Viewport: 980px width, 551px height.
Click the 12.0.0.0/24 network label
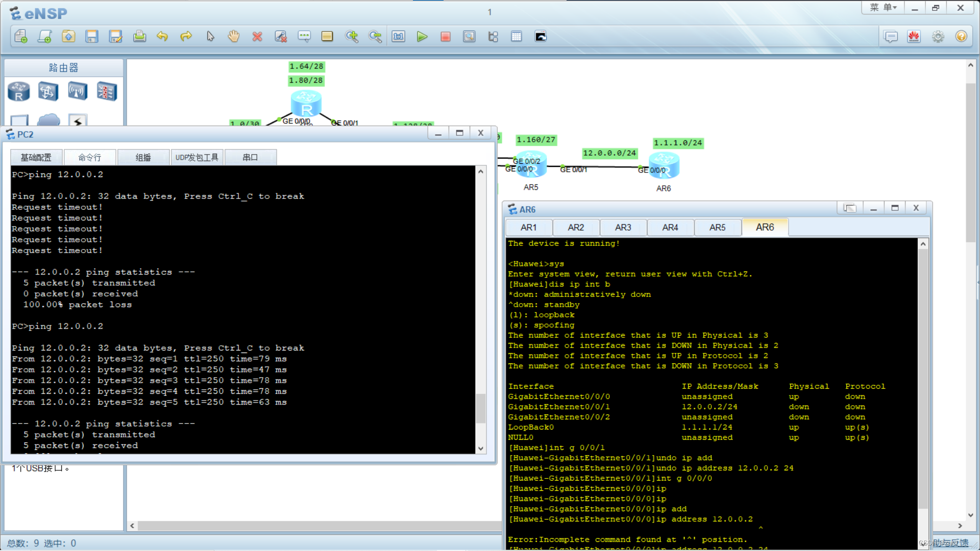(609, 153)
